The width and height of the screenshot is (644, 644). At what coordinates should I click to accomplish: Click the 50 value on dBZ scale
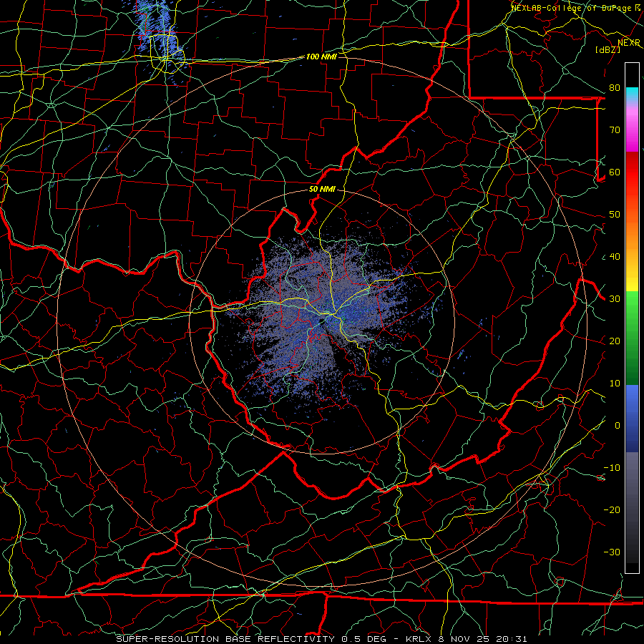(x=615, y=215)
